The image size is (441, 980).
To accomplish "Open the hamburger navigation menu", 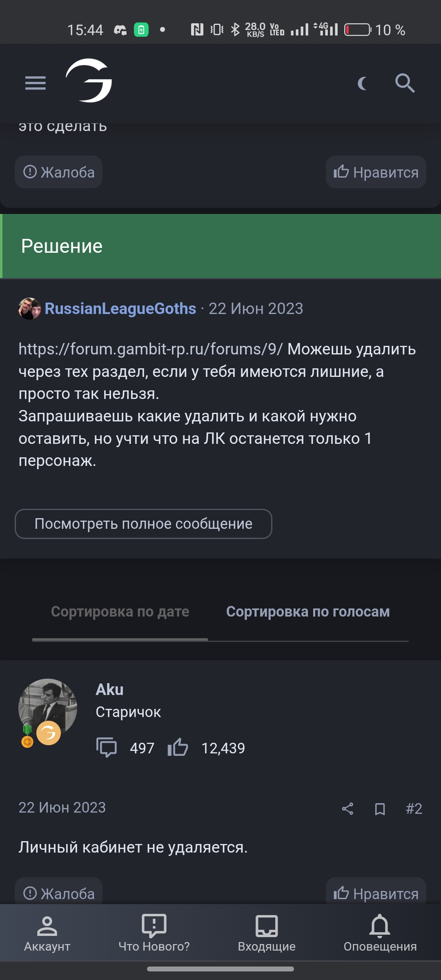I will click(x=36, y=83).
